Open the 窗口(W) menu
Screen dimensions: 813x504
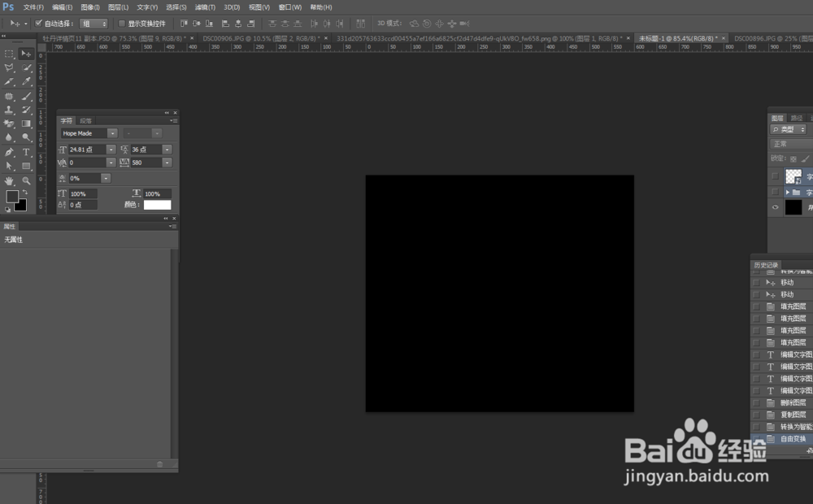pyautogui.click(x=290, y=7)
